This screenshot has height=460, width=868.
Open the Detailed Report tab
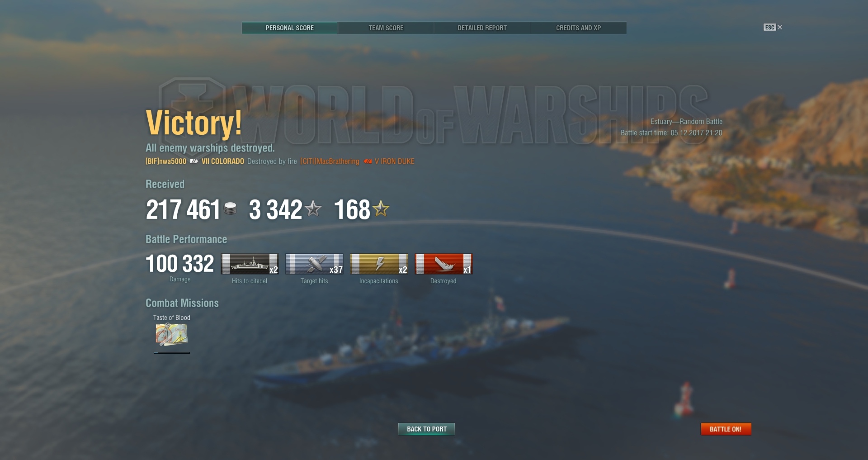click(482, 28)
